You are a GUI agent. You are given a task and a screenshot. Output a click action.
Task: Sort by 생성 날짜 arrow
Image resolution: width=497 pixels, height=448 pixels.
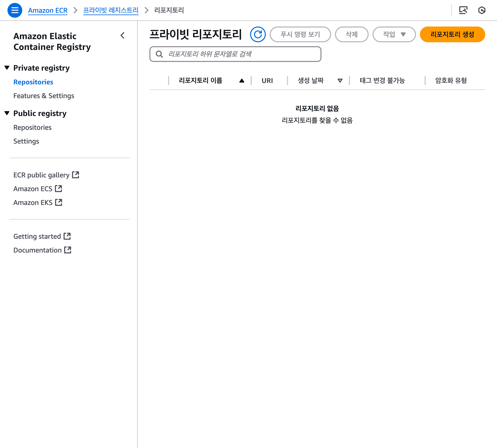point(340,81)
